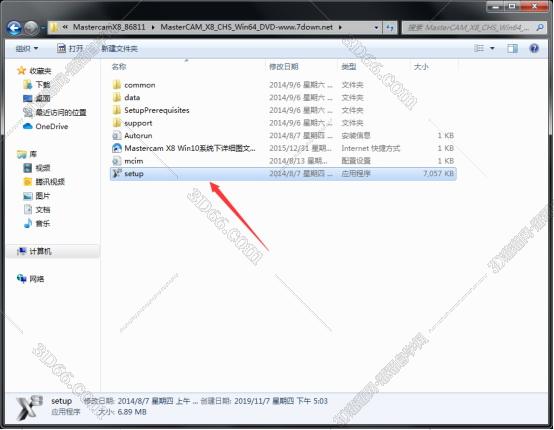Toggle the preview pane icon
This screenshot has width=554, height=430.
click(512, 48)
